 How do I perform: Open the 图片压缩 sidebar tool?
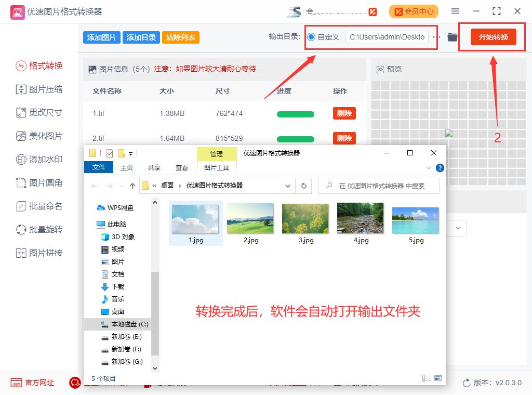point(39,89)
